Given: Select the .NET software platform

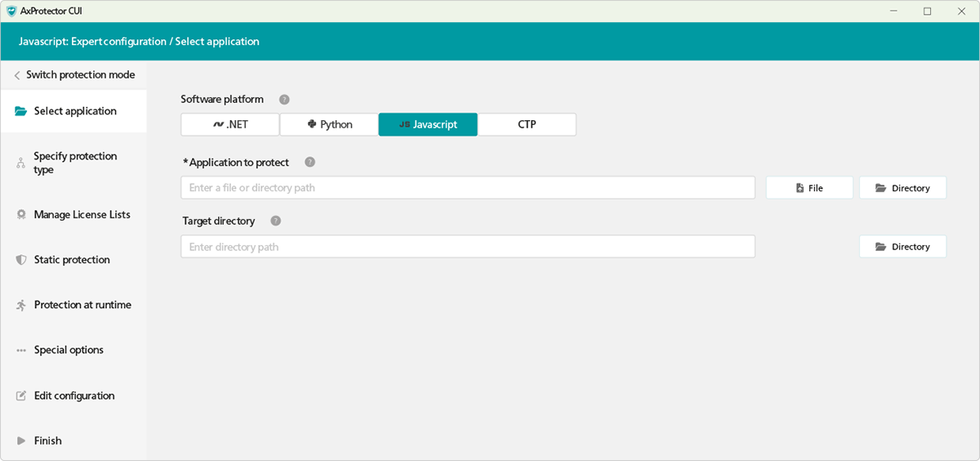Looking at the screenshot, I should 230,124.
